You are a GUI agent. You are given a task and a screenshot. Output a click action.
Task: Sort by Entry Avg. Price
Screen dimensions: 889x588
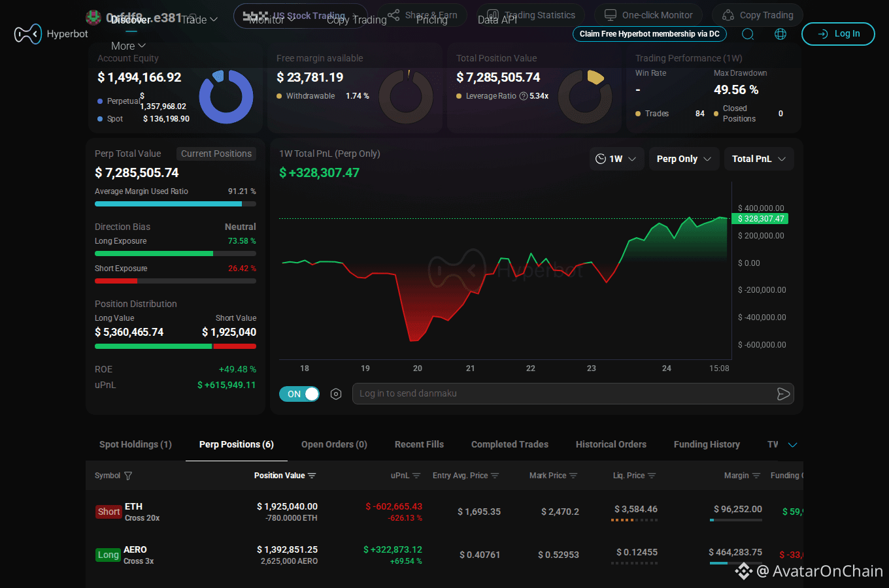tap(495, 476)
